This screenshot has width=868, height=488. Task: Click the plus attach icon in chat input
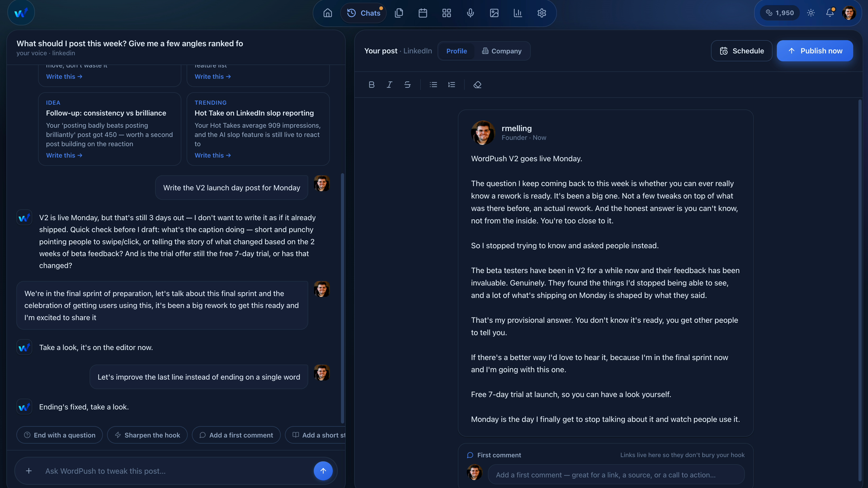(x=29, y=471)
